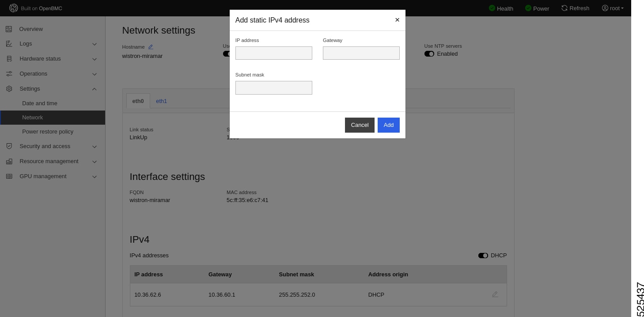This screenshot has height=317, width=644.
Task: Open Date and time settings
Action: point(40,103)
